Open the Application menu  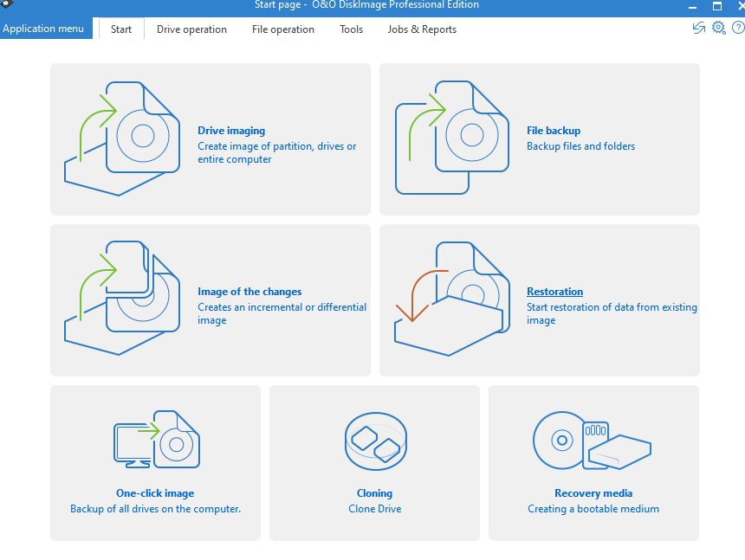(46, 29)
